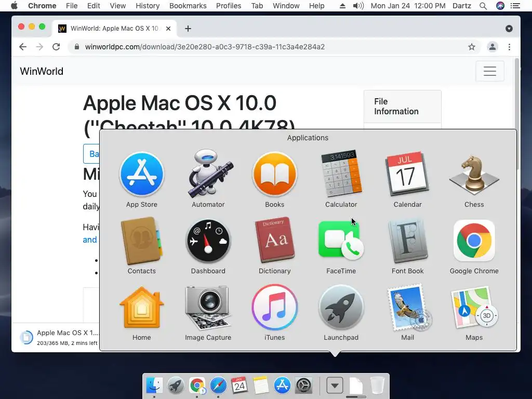
Task: Click the Launchpad rocket in the Dock
Action: (x=176, y=385)
